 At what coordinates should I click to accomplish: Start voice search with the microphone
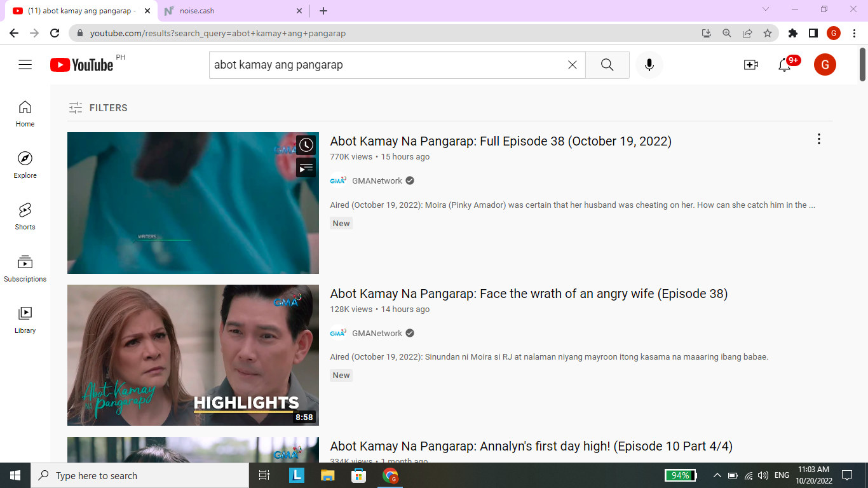click(x=649, y=65)
